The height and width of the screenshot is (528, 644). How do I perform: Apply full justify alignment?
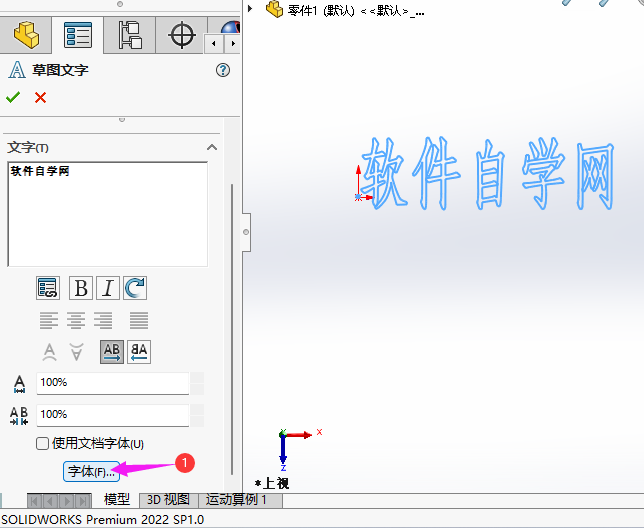(139, 321)
